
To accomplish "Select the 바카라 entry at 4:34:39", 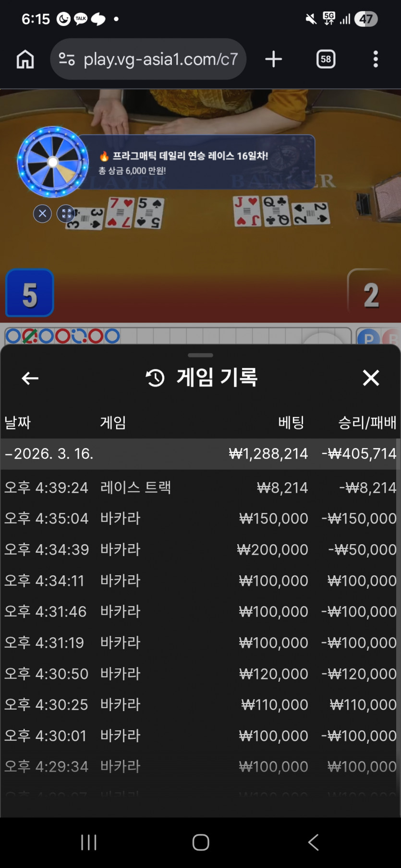I will (200, 549).
